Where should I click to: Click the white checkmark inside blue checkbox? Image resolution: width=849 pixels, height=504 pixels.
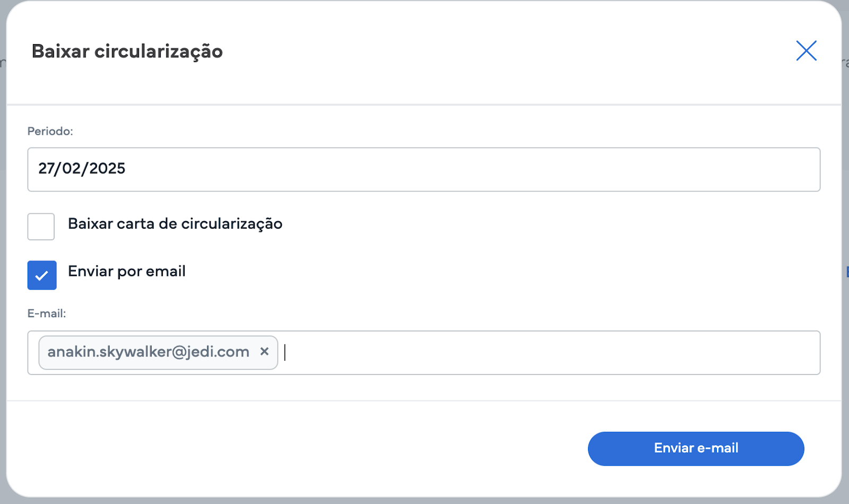(41, 276)
